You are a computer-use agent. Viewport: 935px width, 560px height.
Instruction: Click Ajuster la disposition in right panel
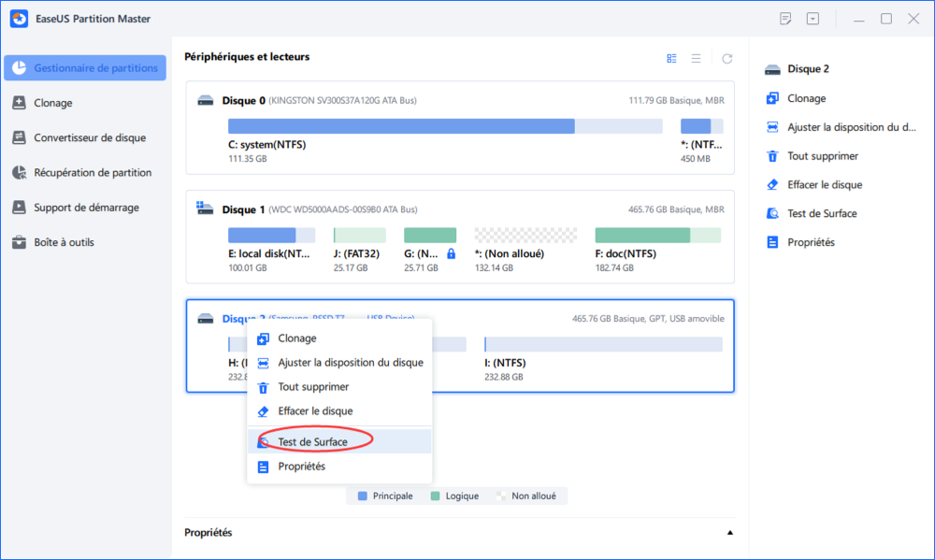coord(849,127)
